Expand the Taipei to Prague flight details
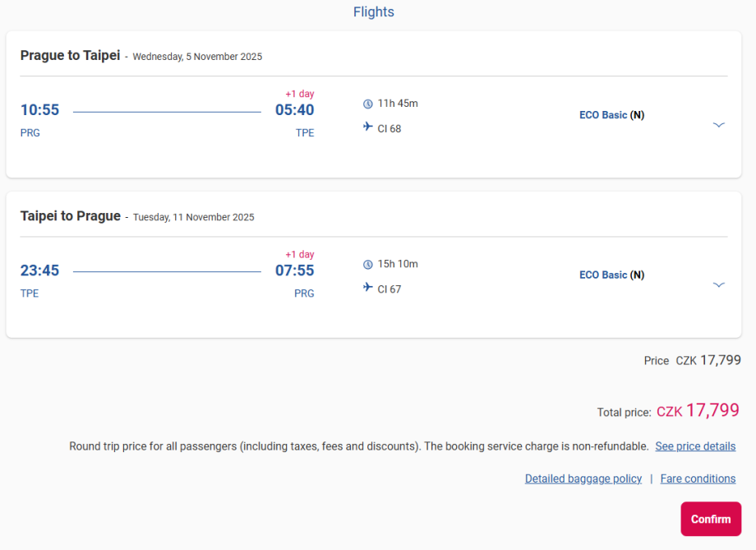756x550 pixels. point(719,285)
